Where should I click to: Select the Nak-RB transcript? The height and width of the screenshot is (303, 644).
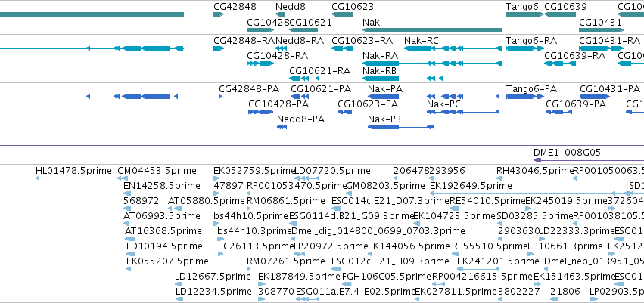click(403, 79)
